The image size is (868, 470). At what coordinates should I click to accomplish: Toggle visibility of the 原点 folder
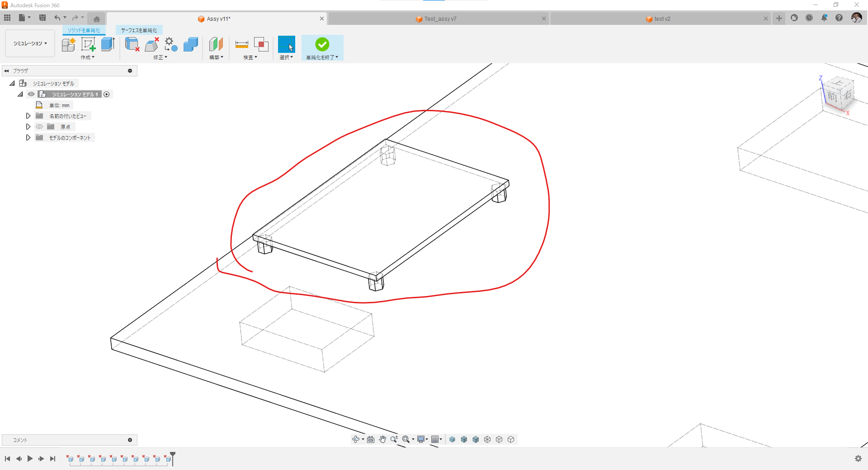(39, 127)
